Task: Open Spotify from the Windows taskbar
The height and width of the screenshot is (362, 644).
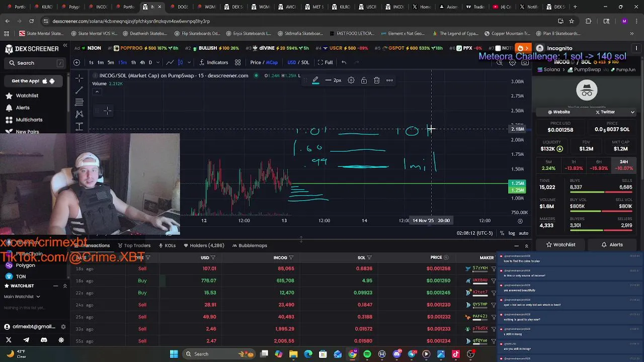Action: 367,354
